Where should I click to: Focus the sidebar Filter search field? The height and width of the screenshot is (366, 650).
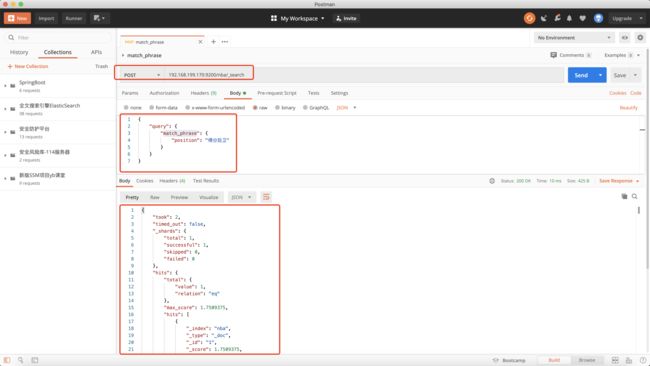click(58, 37)
